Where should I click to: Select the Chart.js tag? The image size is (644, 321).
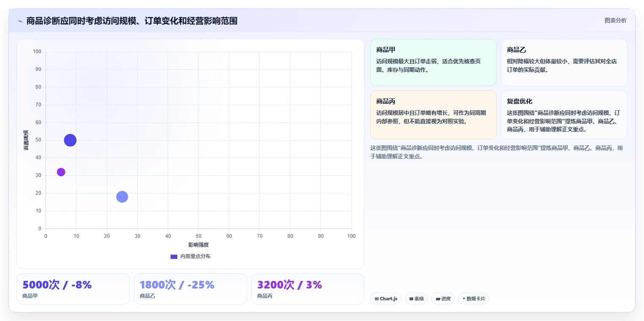[x=386, y=299]
